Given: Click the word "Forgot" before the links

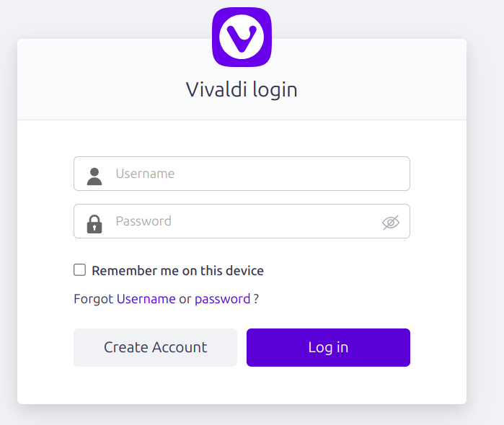Looking at the screenshot, I should [x=93, y=299].
